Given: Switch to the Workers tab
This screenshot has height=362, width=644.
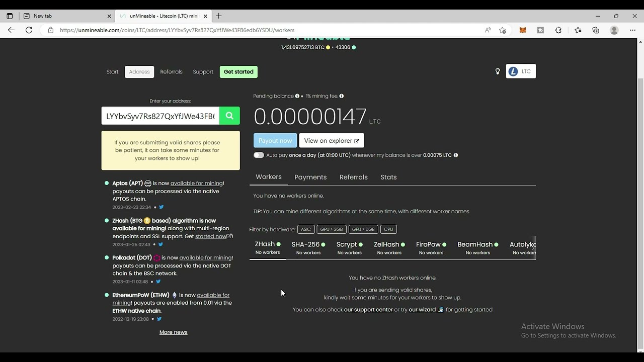Looking at the screenshot, I should [x=269, y=177].
